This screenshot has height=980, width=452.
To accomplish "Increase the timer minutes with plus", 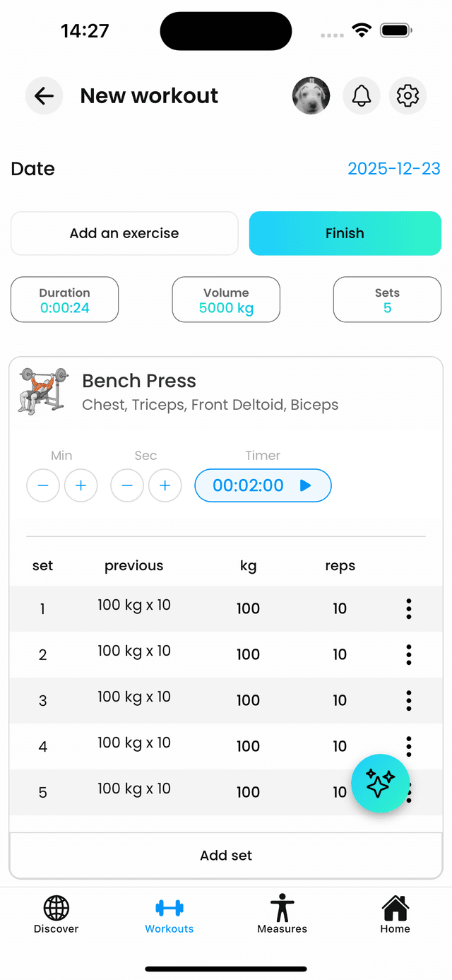I will (81, 485).
